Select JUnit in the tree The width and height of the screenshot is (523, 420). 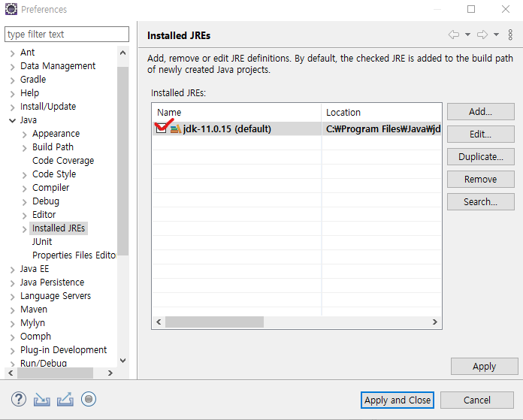(42, 241)
